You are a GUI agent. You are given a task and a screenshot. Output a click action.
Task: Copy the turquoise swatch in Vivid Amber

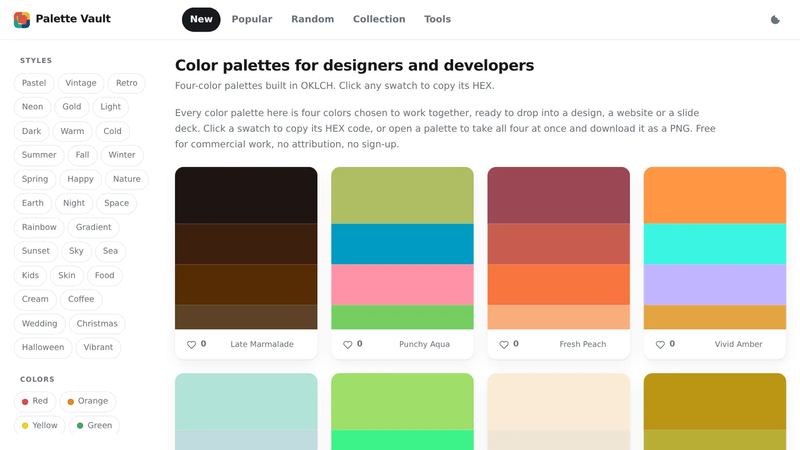click(x=714, y=244)
